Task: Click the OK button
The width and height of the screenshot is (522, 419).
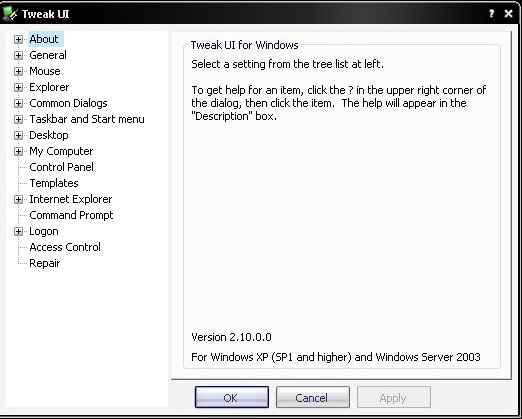Action: coord(232,397)
